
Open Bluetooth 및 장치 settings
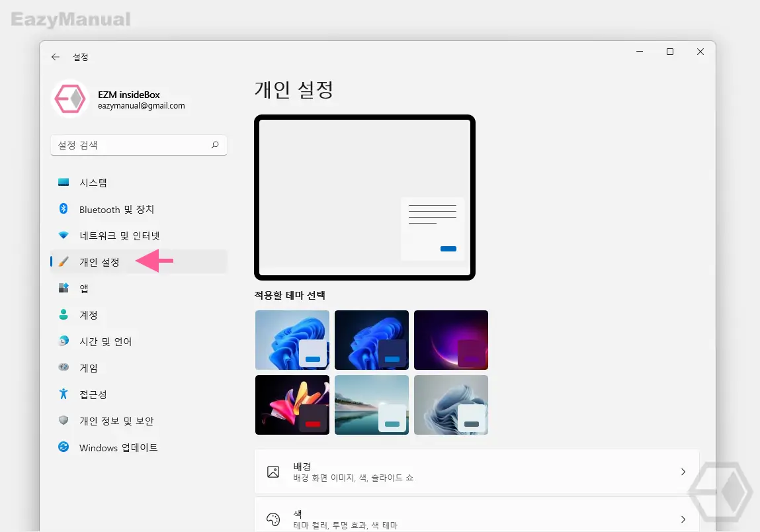click(139, 209)
